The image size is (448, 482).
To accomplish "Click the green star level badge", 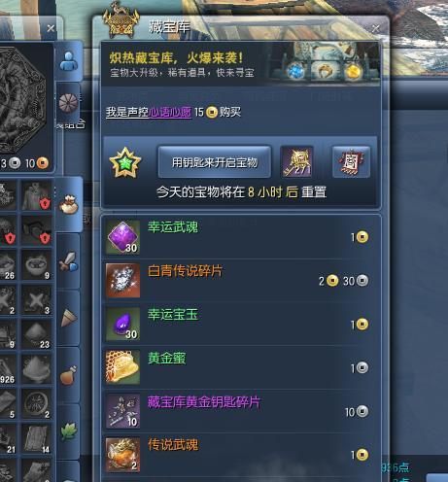I will 125,162.
